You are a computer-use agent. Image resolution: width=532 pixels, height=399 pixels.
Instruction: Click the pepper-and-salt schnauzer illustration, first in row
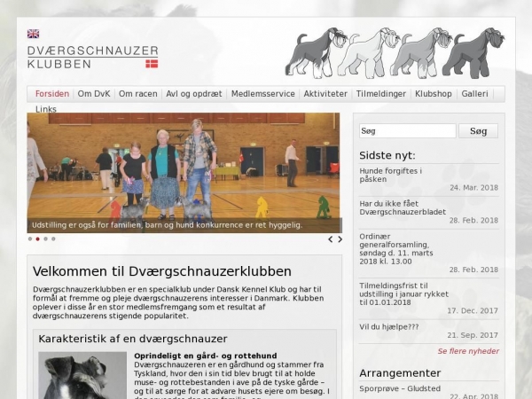click(x=316, y=53)
